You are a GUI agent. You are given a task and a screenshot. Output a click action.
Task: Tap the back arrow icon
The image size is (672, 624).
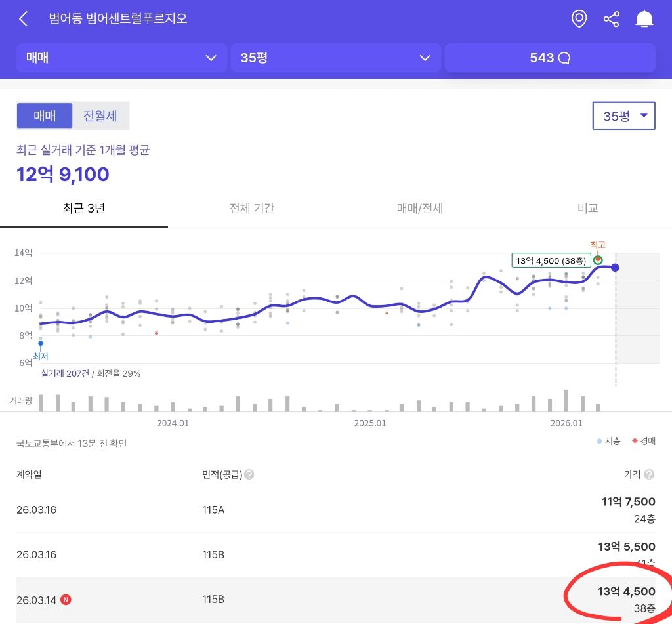click(x=24, y=19)
